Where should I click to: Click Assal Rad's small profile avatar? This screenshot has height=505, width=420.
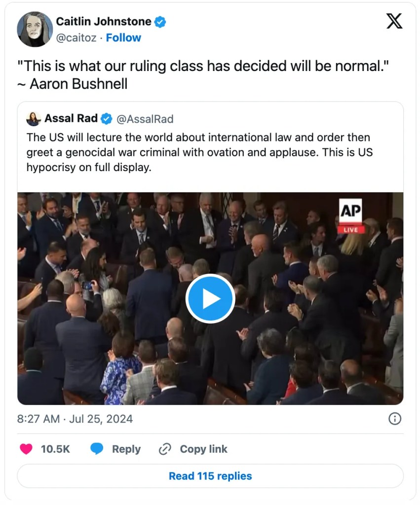pos(34,119)
